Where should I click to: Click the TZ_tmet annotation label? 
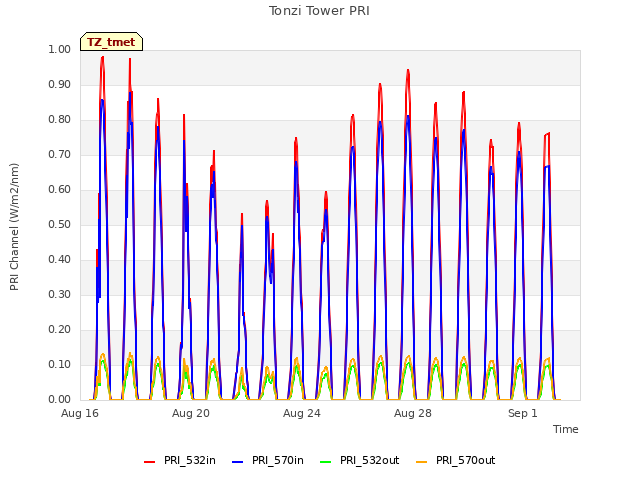(111, 42)
